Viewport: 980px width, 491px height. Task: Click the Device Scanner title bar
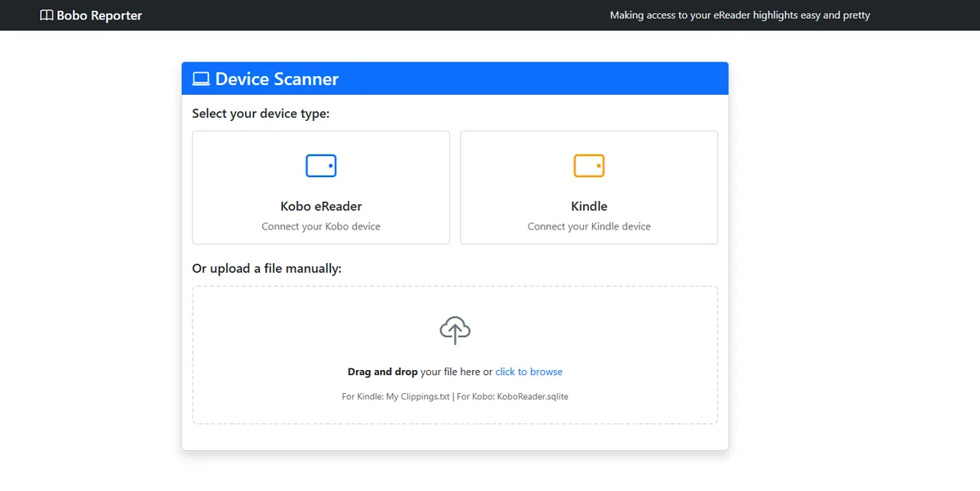454,78
